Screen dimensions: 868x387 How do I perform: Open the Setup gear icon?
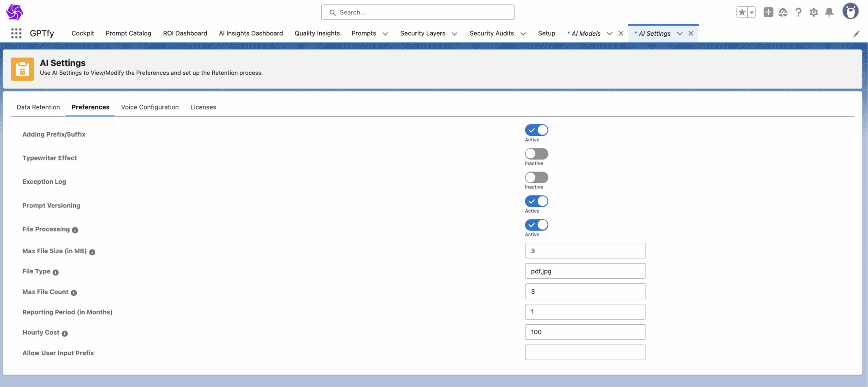813,12
